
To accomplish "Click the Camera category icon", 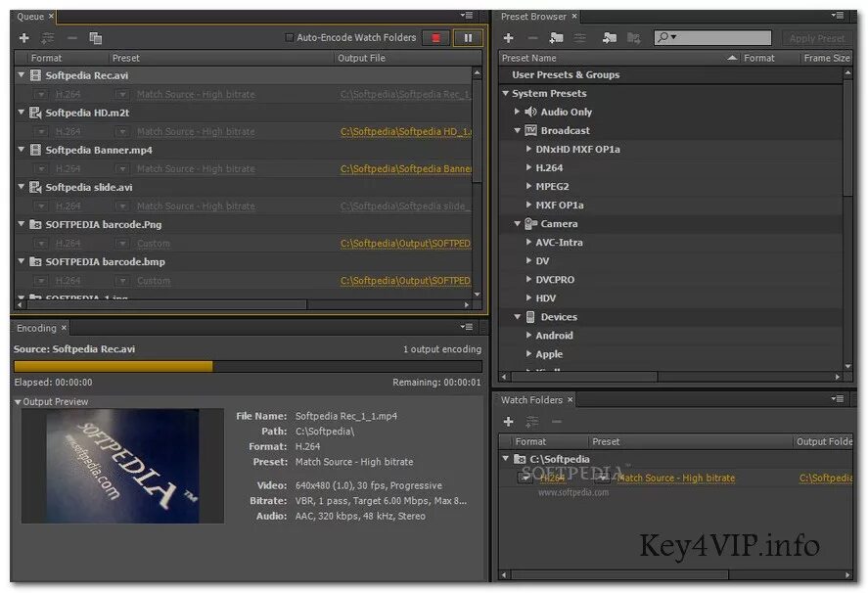I will 530,224.
